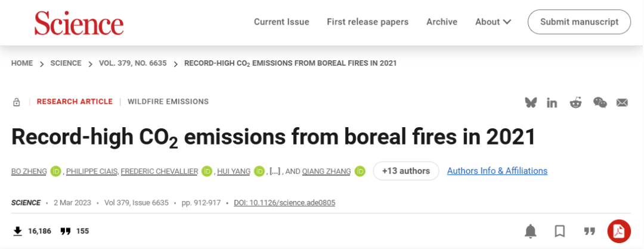
Task: Go to Vol. 379, No. 6635 breadcrumb
Action: [x=133, y=63]
